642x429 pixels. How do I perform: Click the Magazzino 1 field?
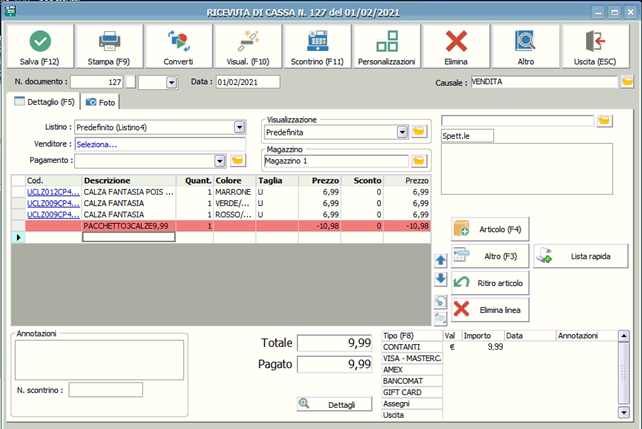pyautogui.click(x=336, y=161)
